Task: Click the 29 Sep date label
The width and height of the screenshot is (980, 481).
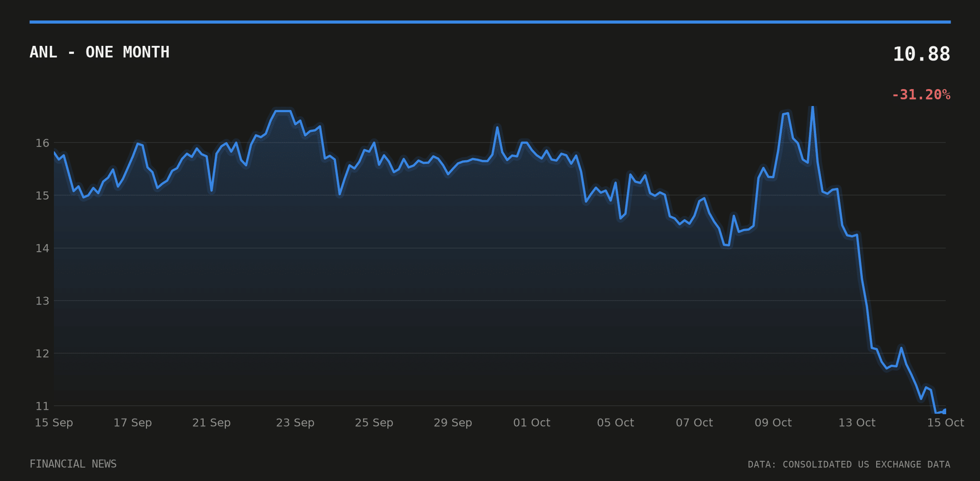Action: pyautogui.click(x=453, y=423)
